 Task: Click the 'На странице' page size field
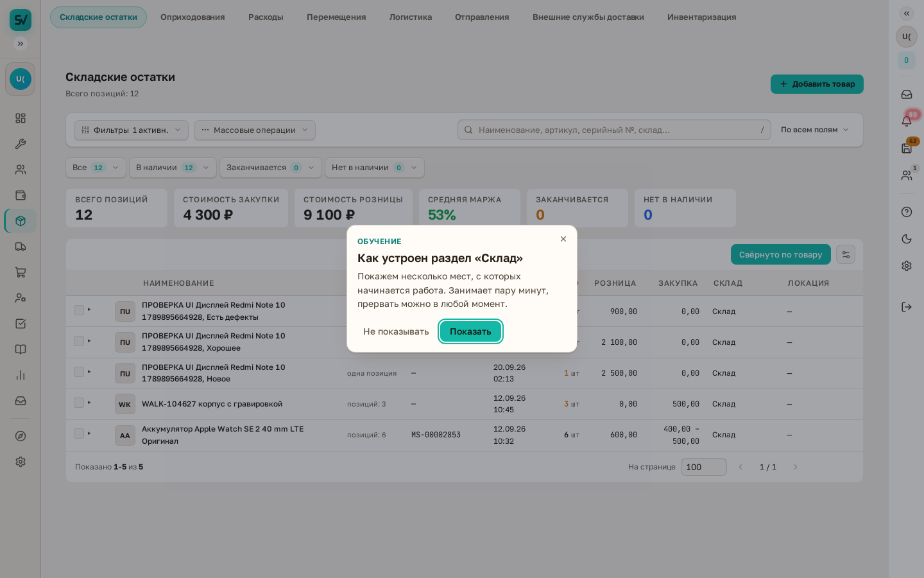click(704, 467)
